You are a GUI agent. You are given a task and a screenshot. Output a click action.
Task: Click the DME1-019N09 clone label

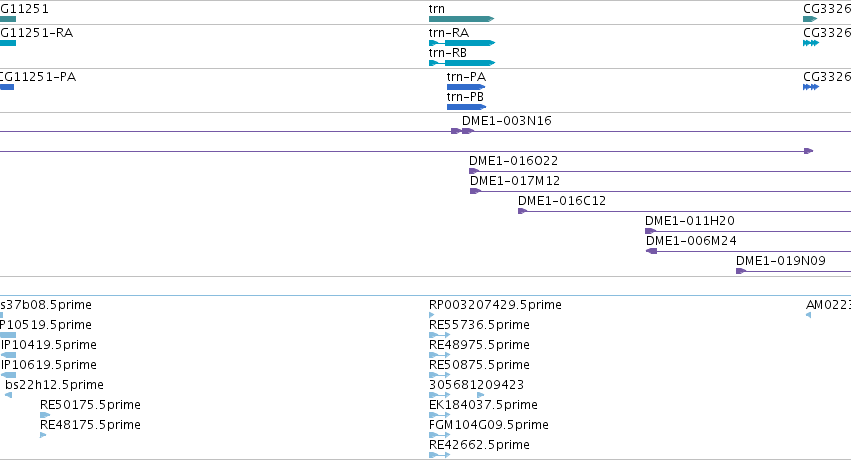pyautogui.click(x=781, y=261)
